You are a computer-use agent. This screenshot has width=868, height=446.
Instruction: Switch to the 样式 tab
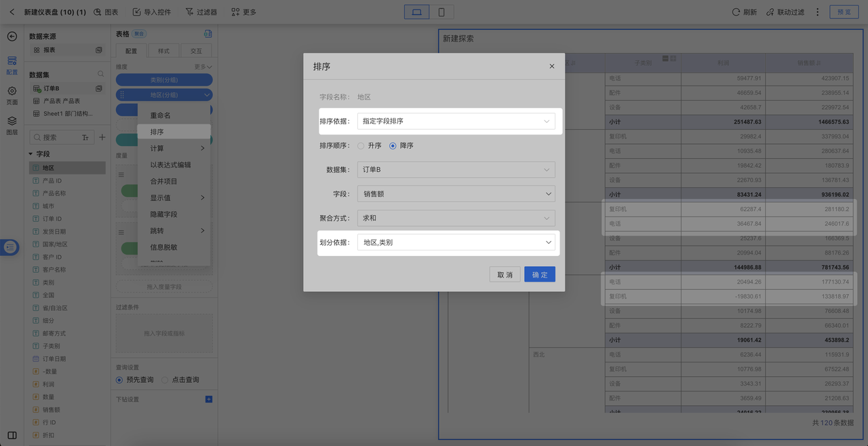pos(163,51)
